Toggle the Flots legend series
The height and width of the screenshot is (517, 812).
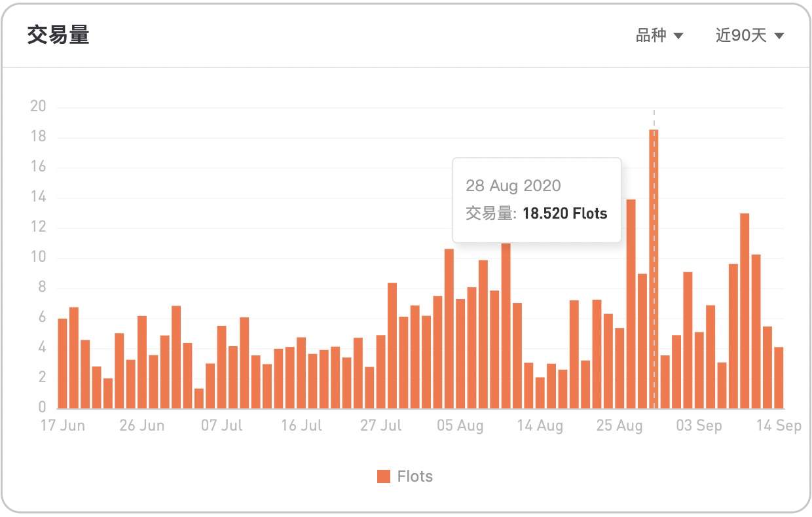(x=405, y=476)
